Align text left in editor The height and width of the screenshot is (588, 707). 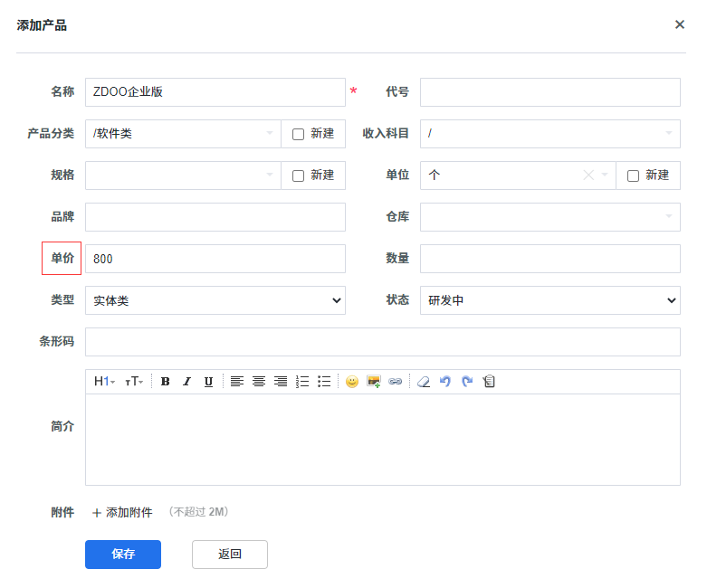(x=237, y=382)
